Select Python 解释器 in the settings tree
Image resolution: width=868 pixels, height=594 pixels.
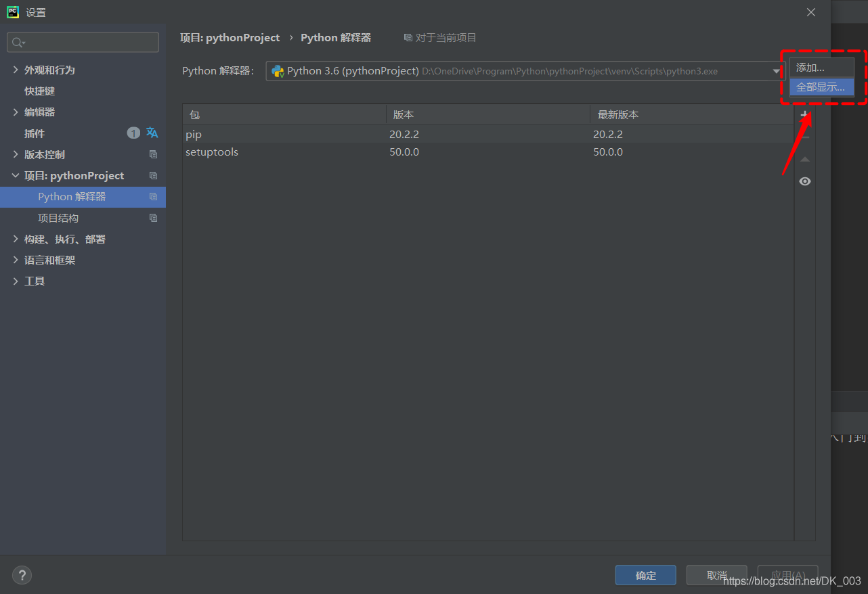[83, 197]
